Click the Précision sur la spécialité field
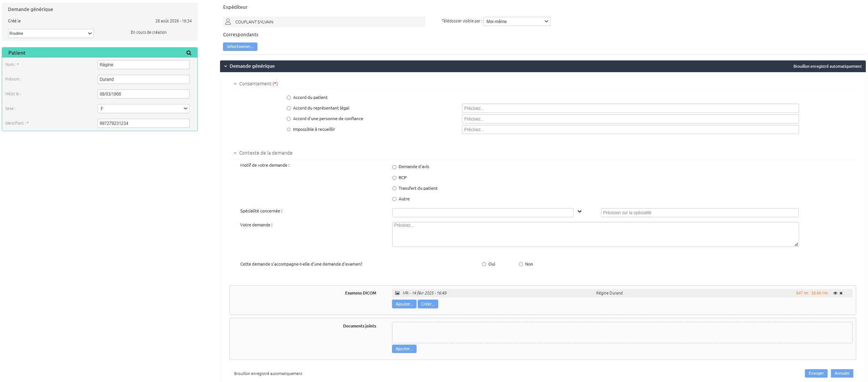Image resolution: width=868 pixels, height=382 pixels. point(700,212)
